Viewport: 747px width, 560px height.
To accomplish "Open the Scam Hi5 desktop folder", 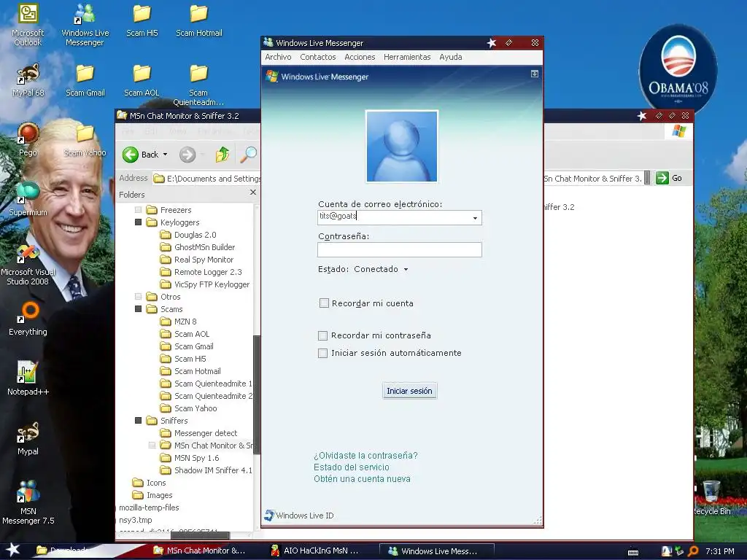I will (142, 21).
